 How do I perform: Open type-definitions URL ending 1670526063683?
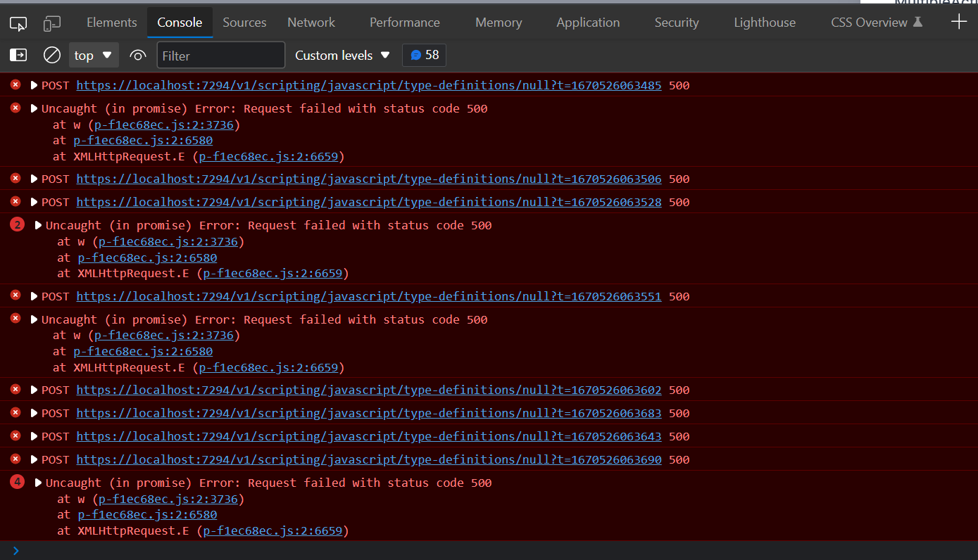click(369, 413)
